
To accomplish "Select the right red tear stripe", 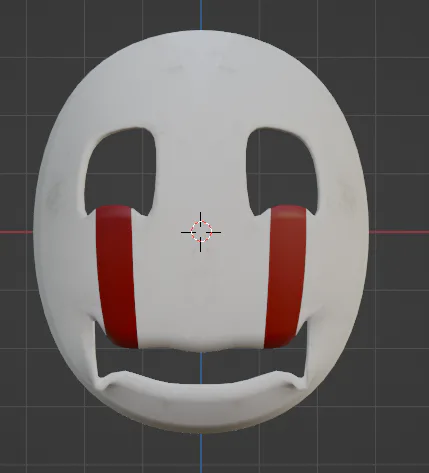I will [285, 277].
